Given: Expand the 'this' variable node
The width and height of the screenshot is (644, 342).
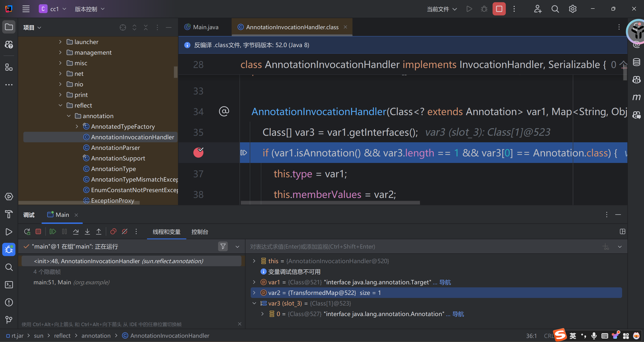Looking at the screenshot, I should coord(254,261).
